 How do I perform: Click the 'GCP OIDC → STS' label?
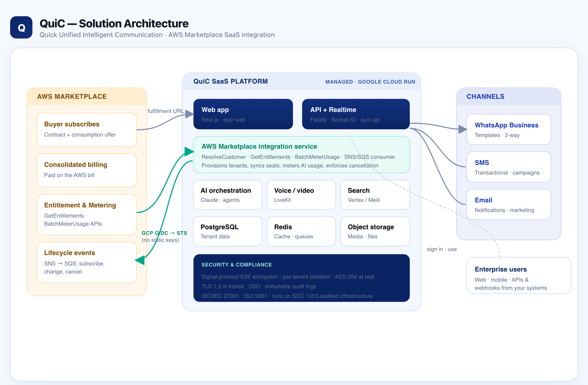point(164,233)
